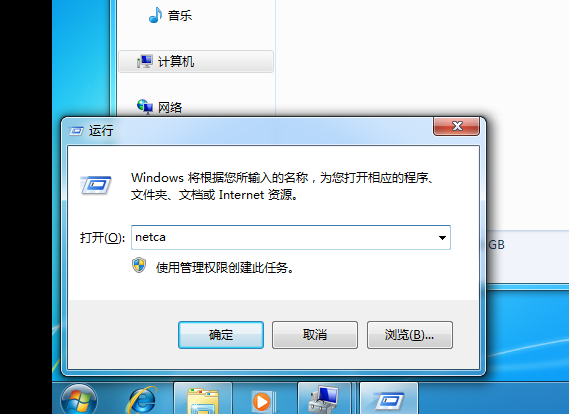Cancel with the 取消 button
The height and width of the screenshot is (414, 569).
315,335
